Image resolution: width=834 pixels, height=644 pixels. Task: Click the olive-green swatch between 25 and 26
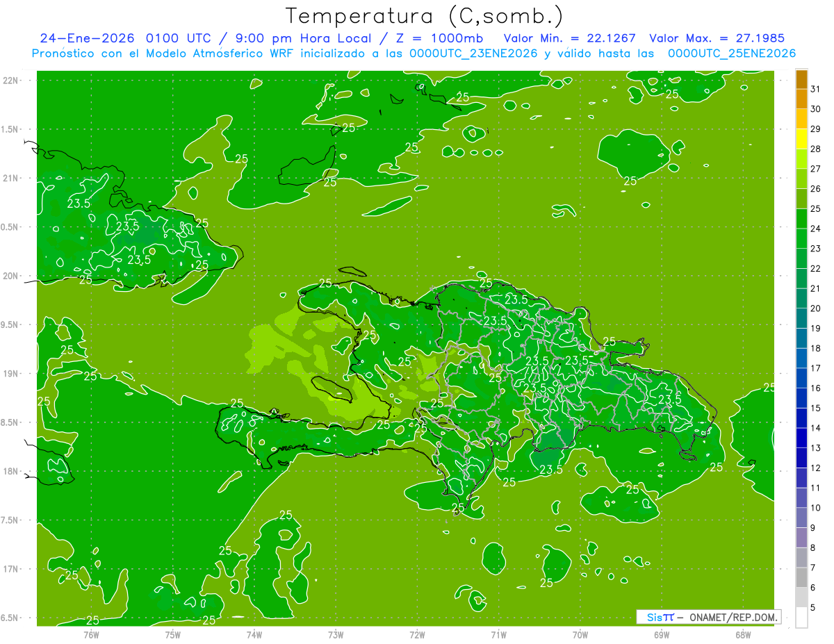[802, 199]
